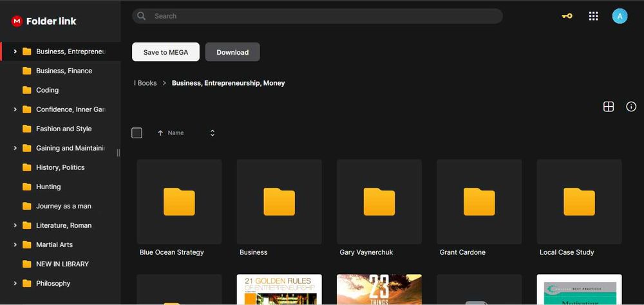Open the 21 Golden Rules book thumbnail
The image size is (644, 305).
pyautogui.click(x=279, y=290)
